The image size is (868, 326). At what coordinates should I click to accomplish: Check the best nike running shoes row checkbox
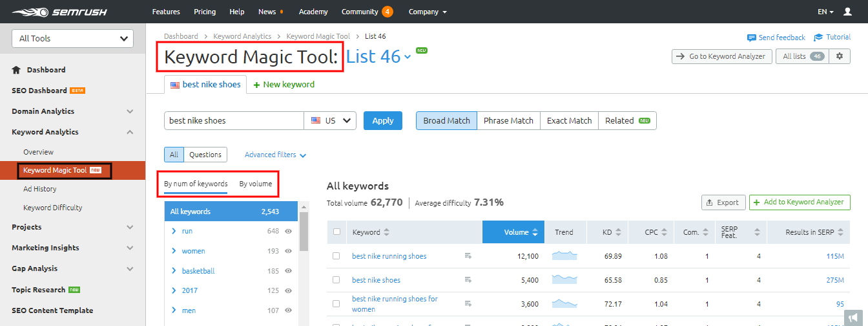pyautogui.click(x=336, y=256)
